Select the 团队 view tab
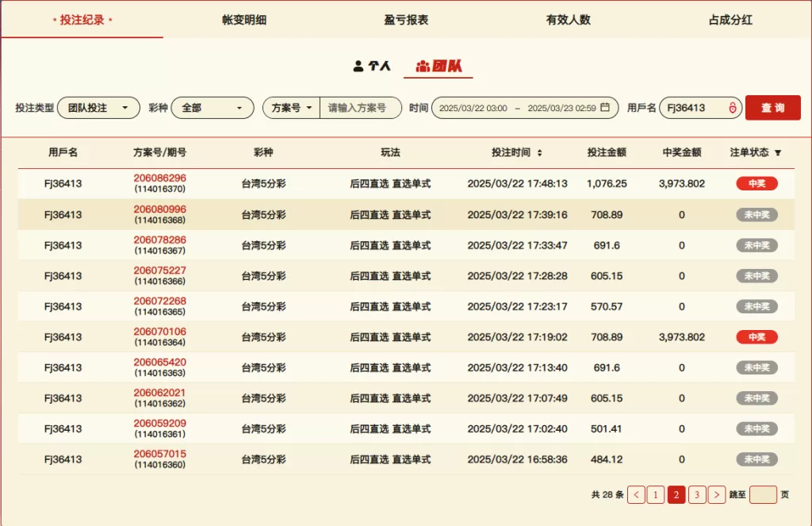812x526 pixels. point(438,66)
